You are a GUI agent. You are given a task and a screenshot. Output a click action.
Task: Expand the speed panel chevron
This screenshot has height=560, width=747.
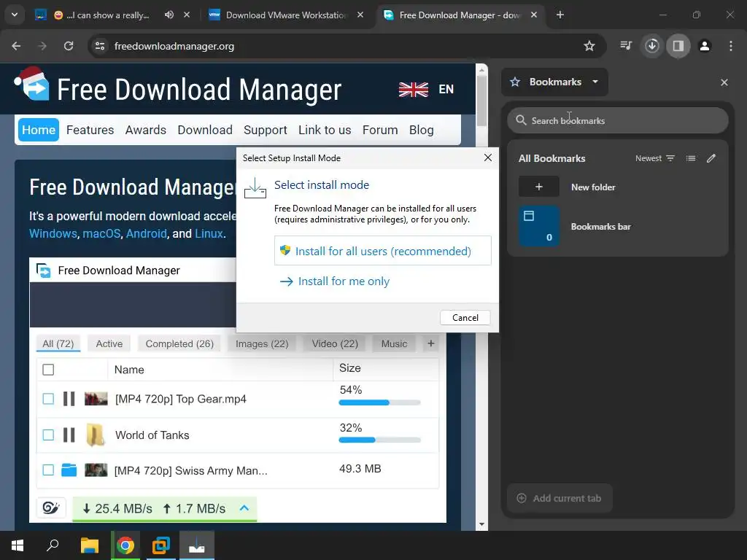click(244, 508)
